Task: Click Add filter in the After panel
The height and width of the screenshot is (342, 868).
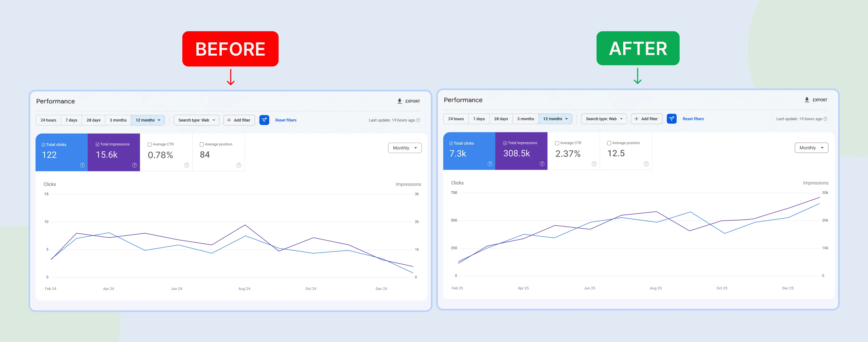Action: click(646, 119)
